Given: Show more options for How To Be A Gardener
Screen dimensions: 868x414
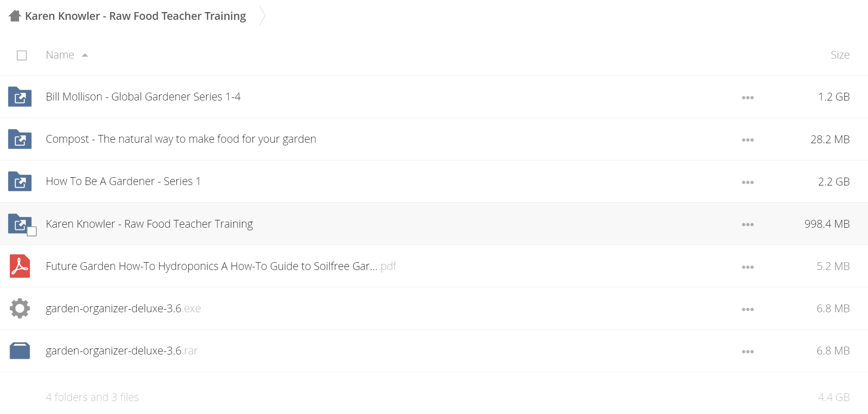Looking at the screenshot, I should pos(748,182).
